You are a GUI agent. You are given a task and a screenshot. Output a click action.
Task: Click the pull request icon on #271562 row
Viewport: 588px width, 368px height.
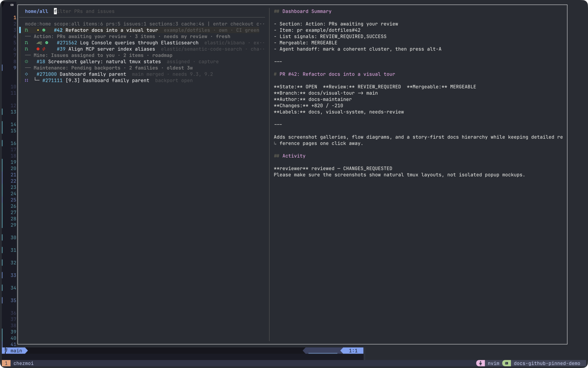pyautogui.click(x=26, y=43)
